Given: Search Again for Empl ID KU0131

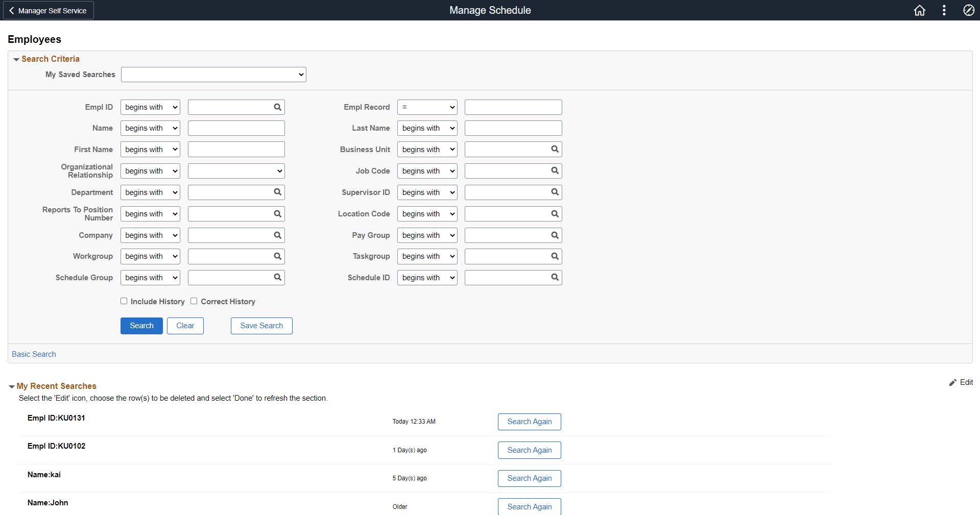Looking at the screenshot, I should (529, 422).
